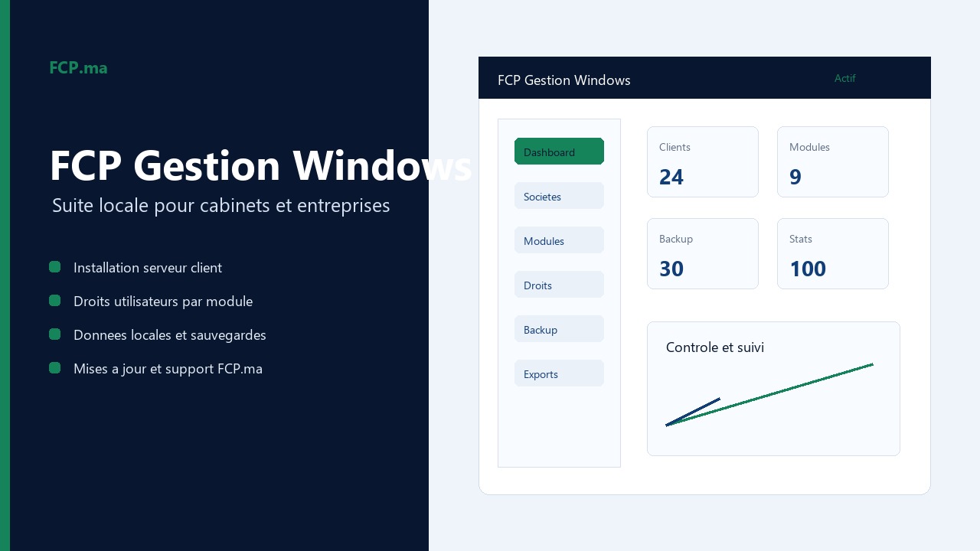Image resolution: width=980 pixels, height=551 pixels.
Task: Select the Backup sidebar entry
Action: tap(559, 329)
